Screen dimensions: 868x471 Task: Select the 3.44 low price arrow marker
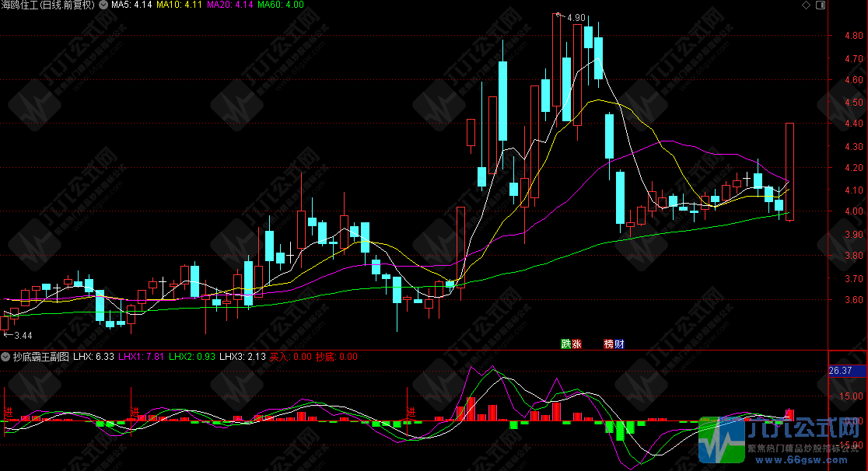[x=19, y=335]
